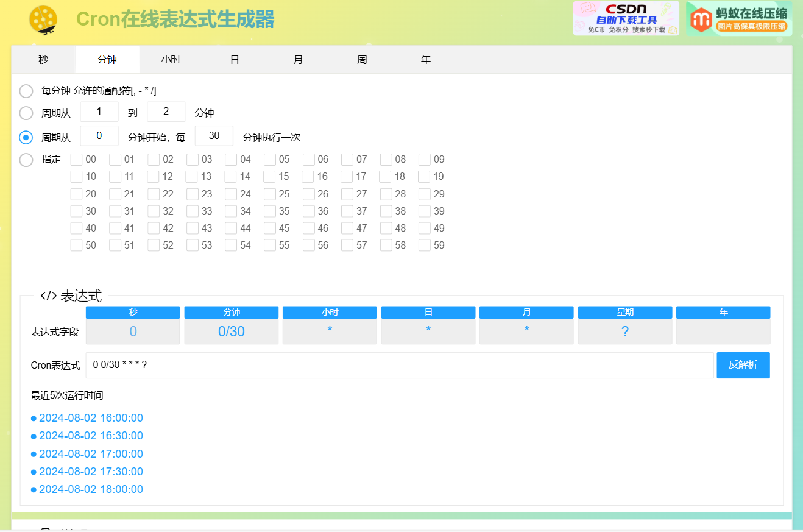This screenshot has height=532, width=803.
Task: Click the 反解析 button
Action: [743, 366]
